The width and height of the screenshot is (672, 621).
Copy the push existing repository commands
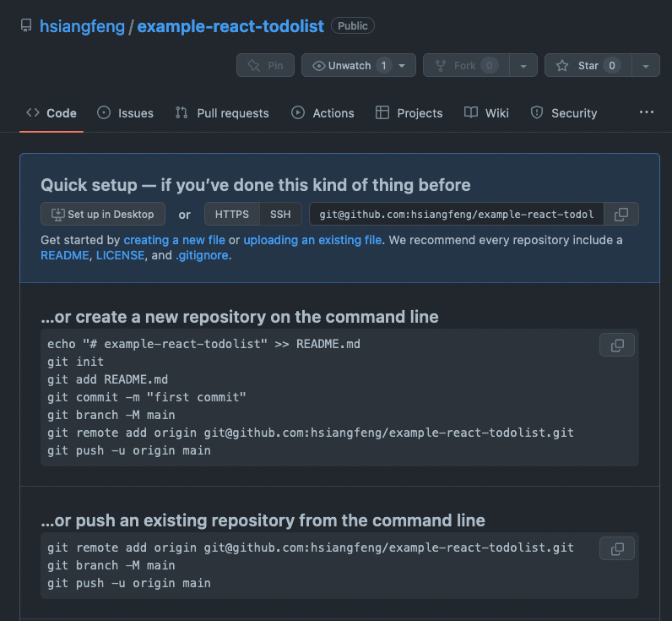click(x=617, y=548)
